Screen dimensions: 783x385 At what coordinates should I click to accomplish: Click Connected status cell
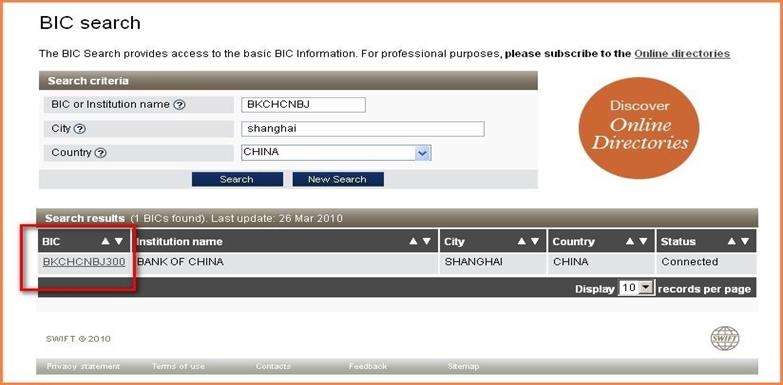tap(706, 263)
